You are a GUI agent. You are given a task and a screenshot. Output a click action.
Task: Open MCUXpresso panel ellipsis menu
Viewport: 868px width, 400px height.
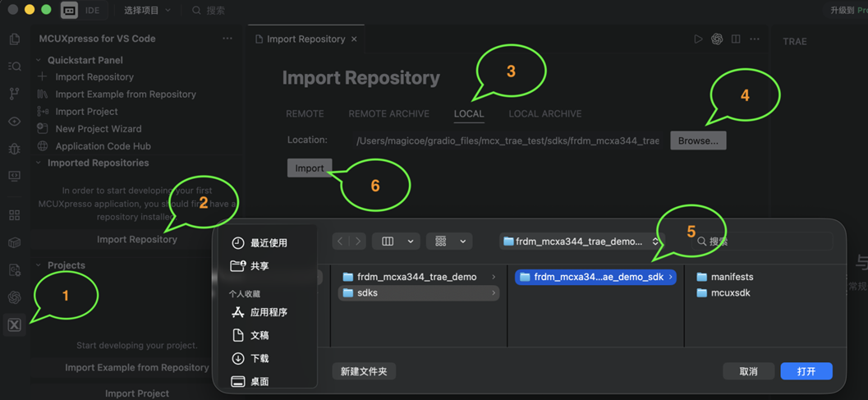tap(227, 39)
